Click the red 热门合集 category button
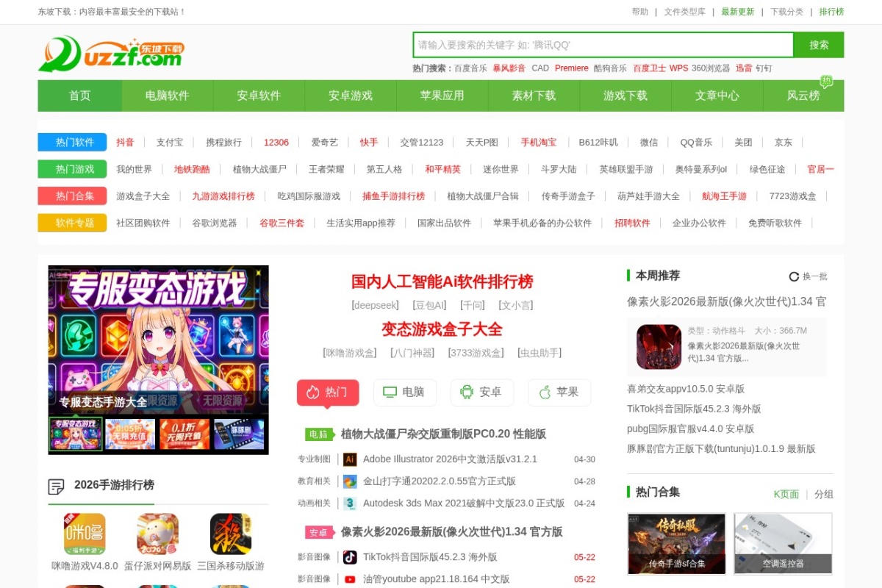The width and height of the screenshot is (882, 588). tap(72, 196)
